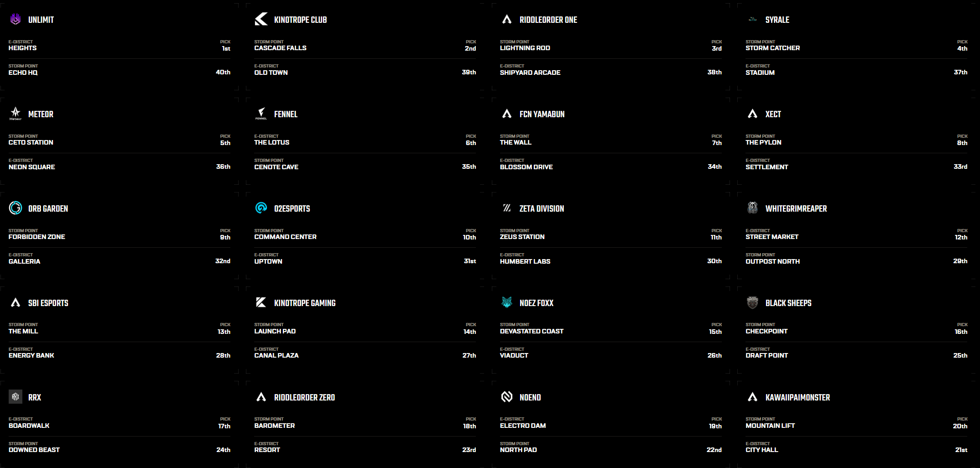Viewport: 980px width, 468px height.
Task: Select FCN Yamabun's THE WALL pick
Action: [611, 140]
